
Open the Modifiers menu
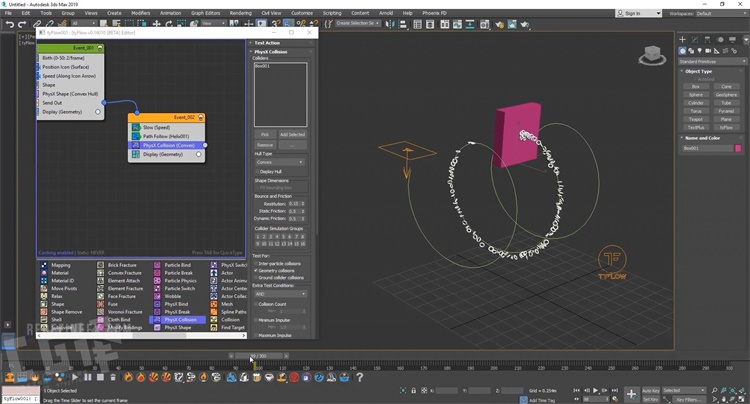[141, 13]
